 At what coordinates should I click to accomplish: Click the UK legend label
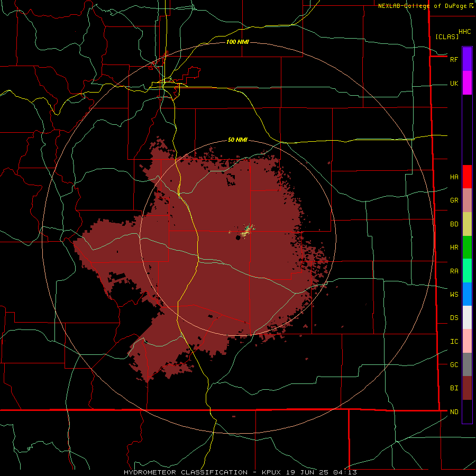coord(454,84)
